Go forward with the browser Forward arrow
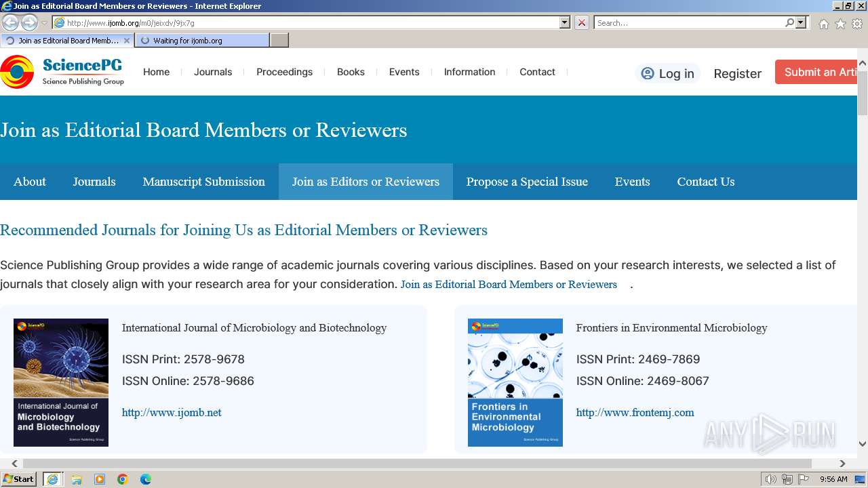Image resolution: width=868 pixels, height=488 pixels. pyautogui.click(x=29, y=22)
